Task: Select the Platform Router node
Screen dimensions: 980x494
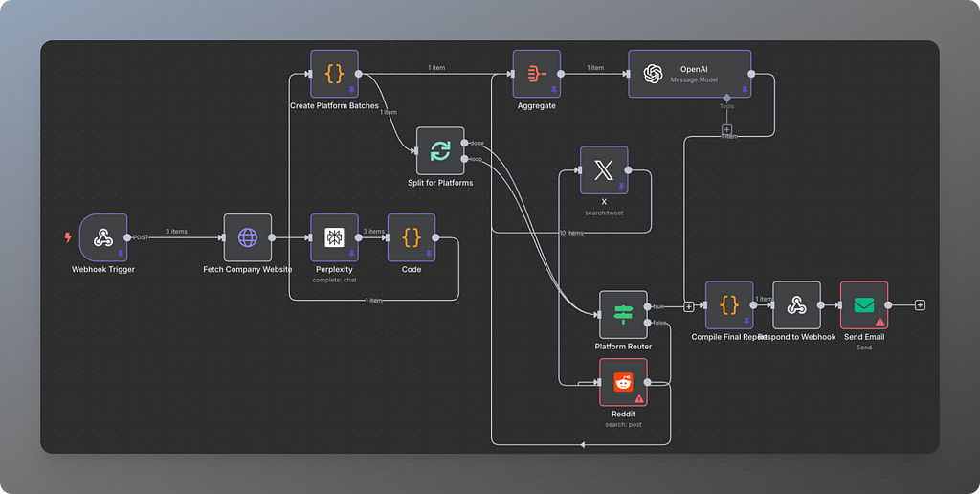Action: [x=623, y=315]
